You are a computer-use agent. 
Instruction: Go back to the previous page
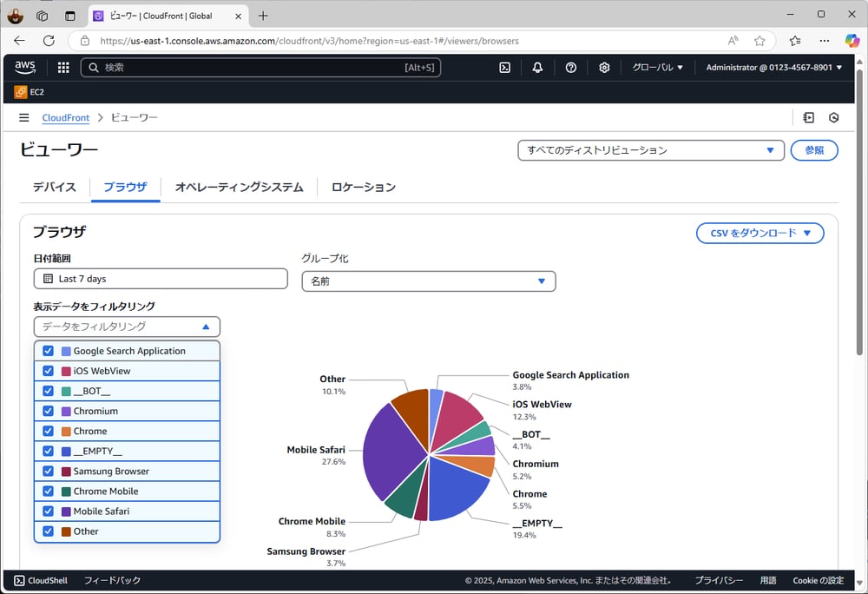point(19,41)
